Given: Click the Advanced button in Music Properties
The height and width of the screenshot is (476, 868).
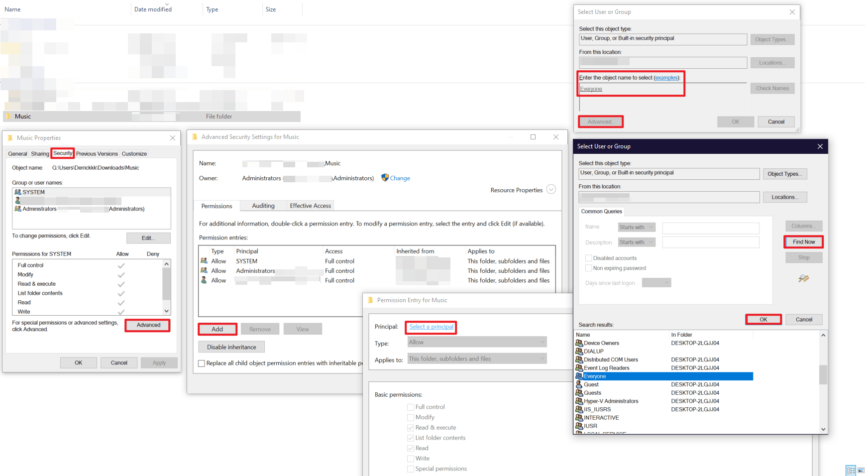Looking at the screenshot, I should coord(148,325).
